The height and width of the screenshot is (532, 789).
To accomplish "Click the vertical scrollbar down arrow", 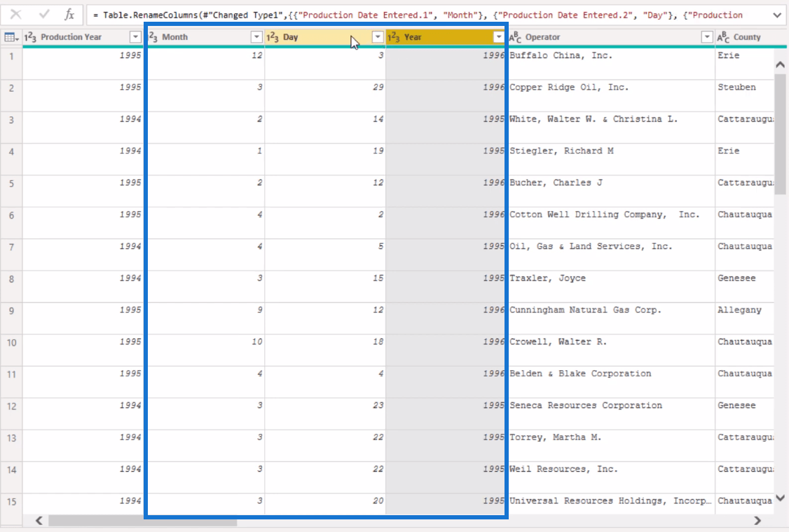I will pyautogui.click(x=781, y=498).
